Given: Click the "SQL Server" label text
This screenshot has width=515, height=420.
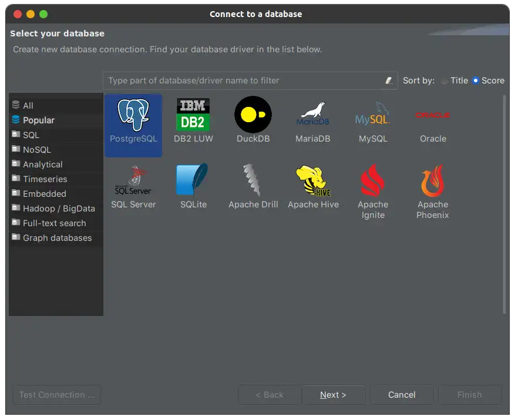Looking at the screenshot, I should coord(133,204).
